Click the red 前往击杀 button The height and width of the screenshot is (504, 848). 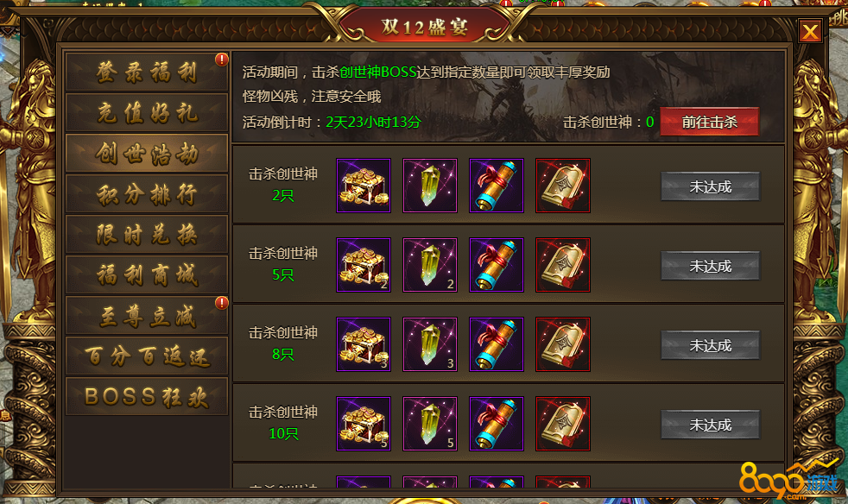click(710, 122)
